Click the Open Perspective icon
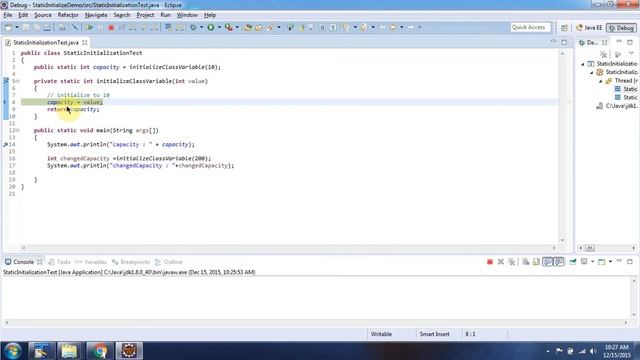The width and height of the screenshot is (640, 360). [x=564, y=28]
